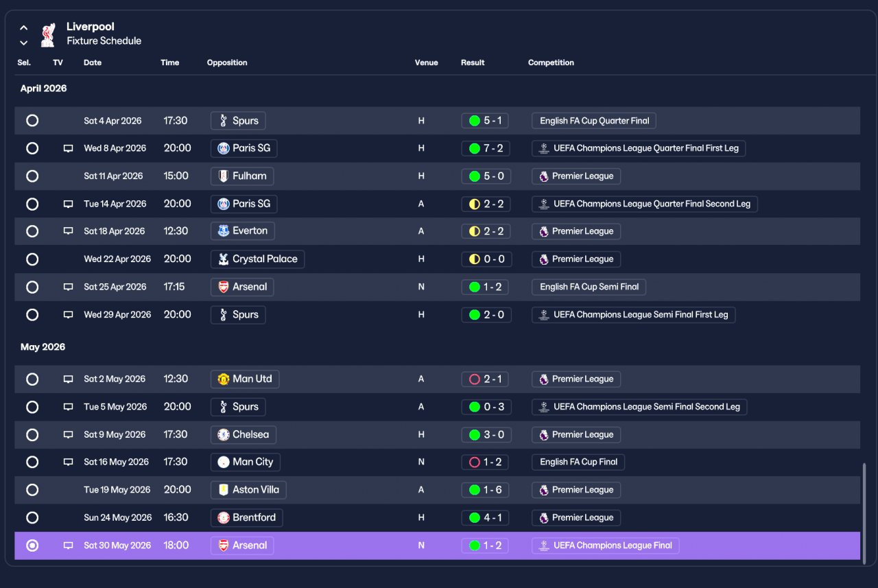Select radio button for Crystal Palace fixture
Viewport: 878px width, 588px height.
pos(32,259)
